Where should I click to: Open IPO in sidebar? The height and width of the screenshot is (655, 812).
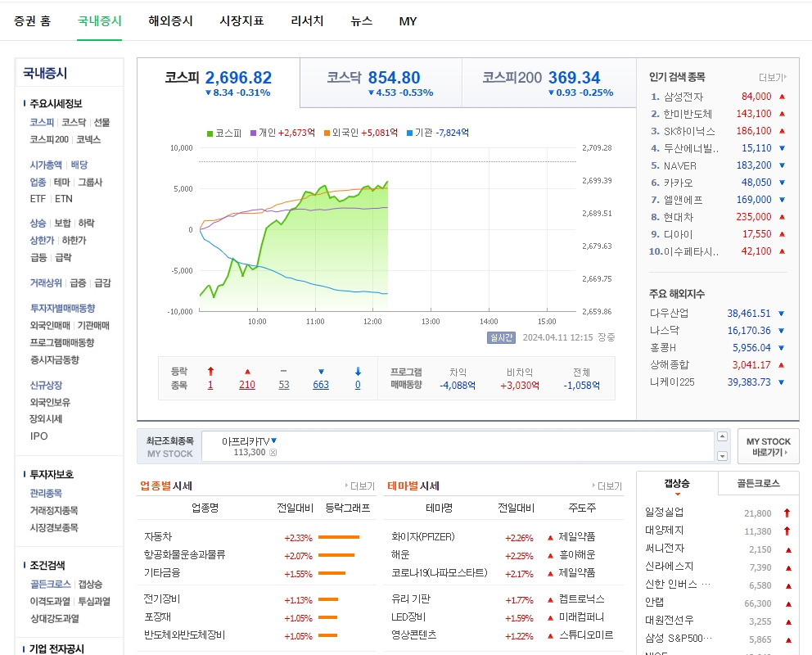tap(38, 436)
